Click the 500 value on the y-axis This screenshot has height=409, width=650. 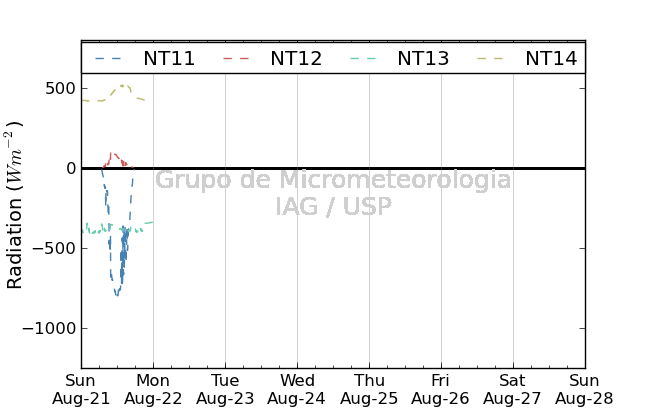click(61, 88)
